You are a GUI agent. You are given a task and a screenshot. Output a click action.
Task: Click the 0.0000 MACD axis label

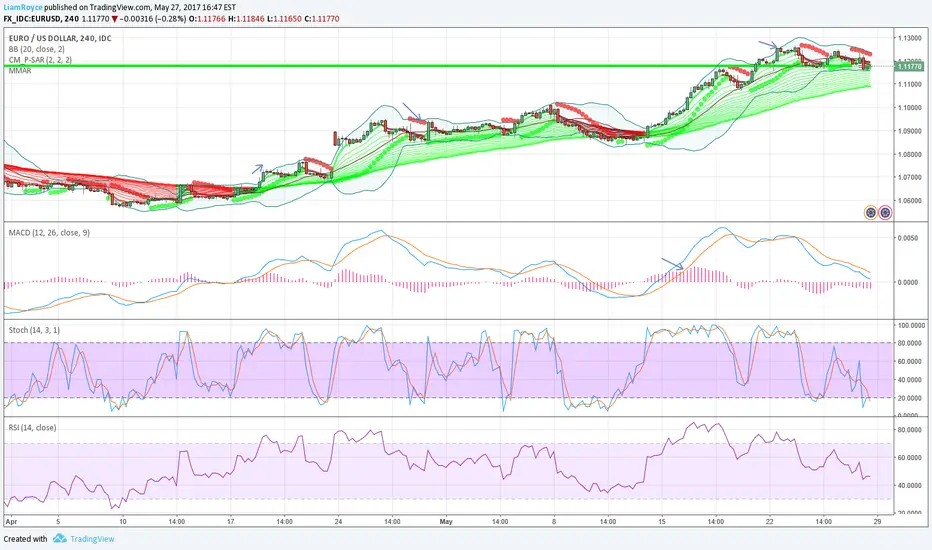tap(908, 282)
